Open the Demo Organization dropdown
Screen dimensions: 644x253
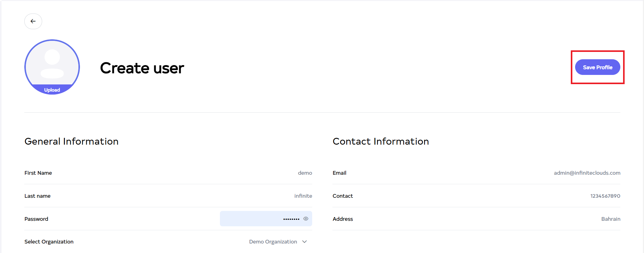coord(273,242)
